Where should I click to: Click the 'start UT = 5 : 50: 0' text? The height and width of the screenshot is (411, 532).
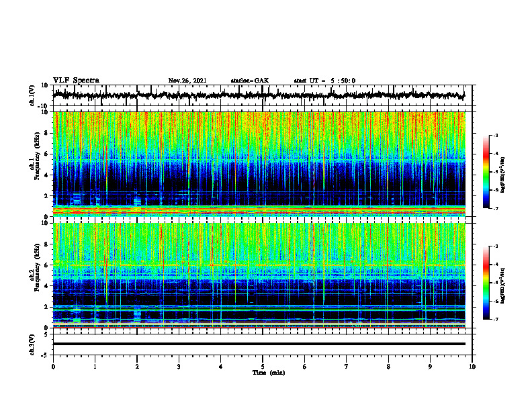324,81
